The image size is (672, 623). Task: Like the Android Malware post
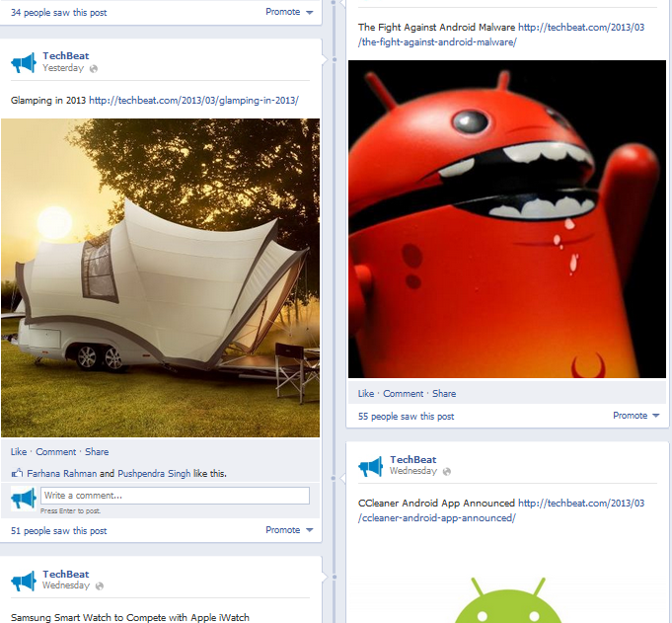366,394
